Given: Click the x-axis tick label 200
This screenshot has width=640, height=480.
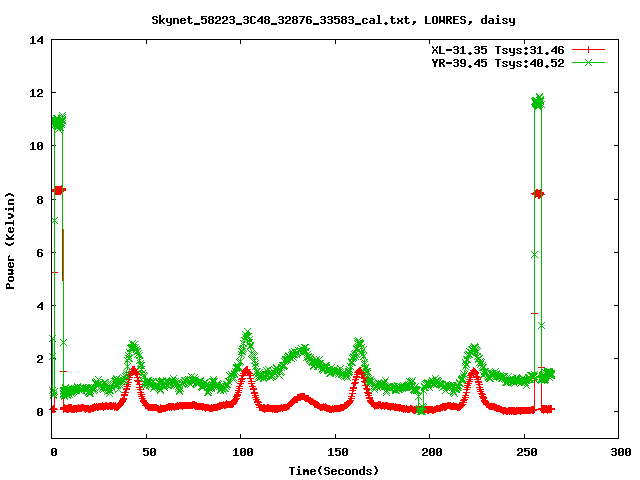Looking at the screenshot, I should point(432,452).
